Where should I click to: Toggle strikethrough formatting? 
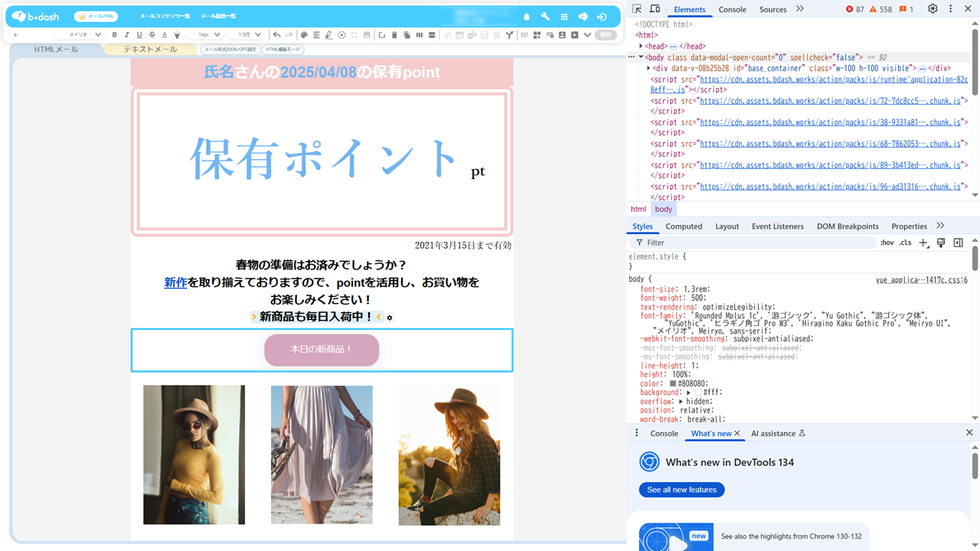[x=152, y=34]
